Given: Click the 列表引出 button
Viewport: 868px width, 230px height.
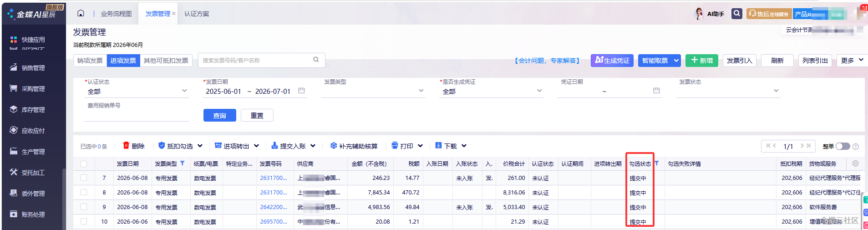Looking at the screenshot, I should (815, 60).
